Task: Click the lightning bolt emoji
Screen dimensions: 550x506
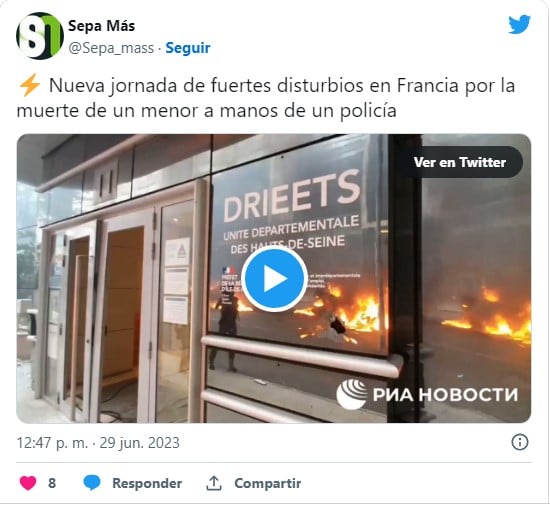Action: click(x=29, y=85)
